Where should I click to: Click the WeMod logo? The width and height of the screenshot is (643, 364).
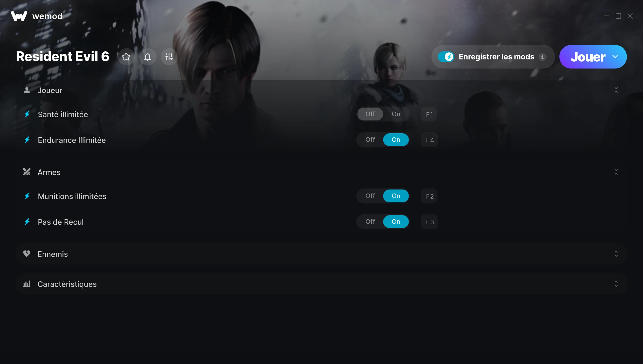(19, 16)
